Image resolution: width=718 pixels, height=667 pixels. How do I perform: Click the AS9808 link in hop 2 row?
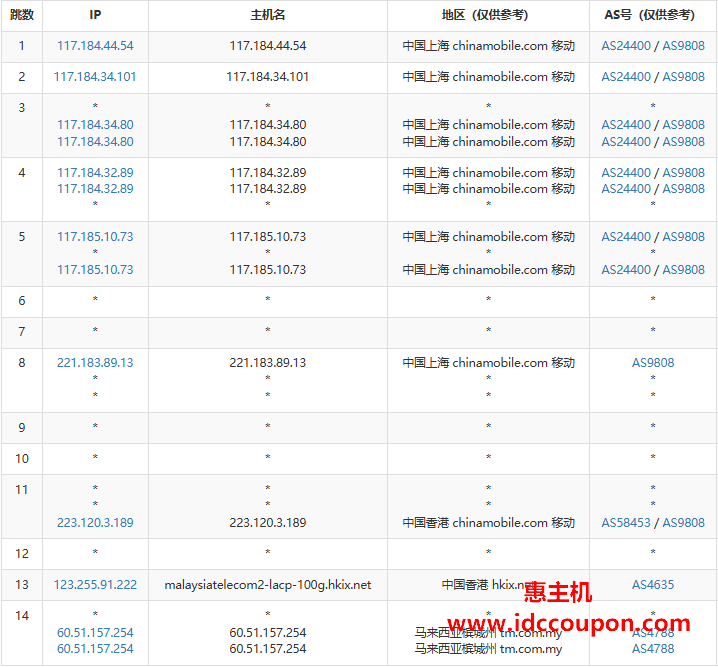click(x=683, y=77)
